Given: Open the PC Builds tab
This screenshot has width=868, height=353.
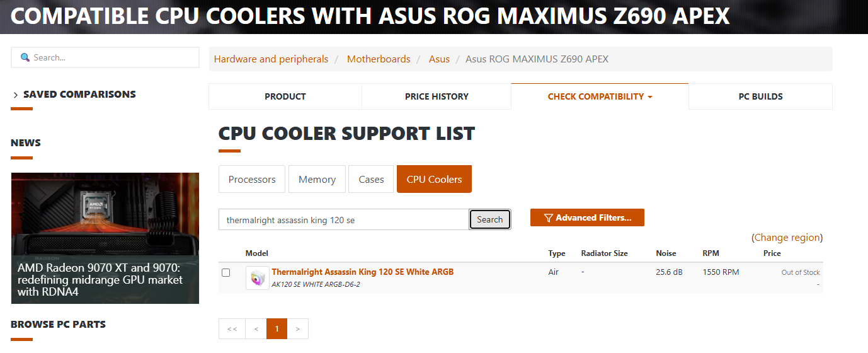Looking at the screenshot, I should pos(760,96).
